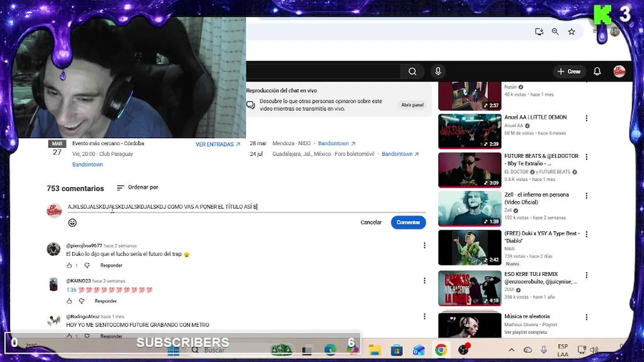Start voice search with the microphone icon
This screenshot has height=362, width=644.
pyautogui.click(x=438, y=71)
